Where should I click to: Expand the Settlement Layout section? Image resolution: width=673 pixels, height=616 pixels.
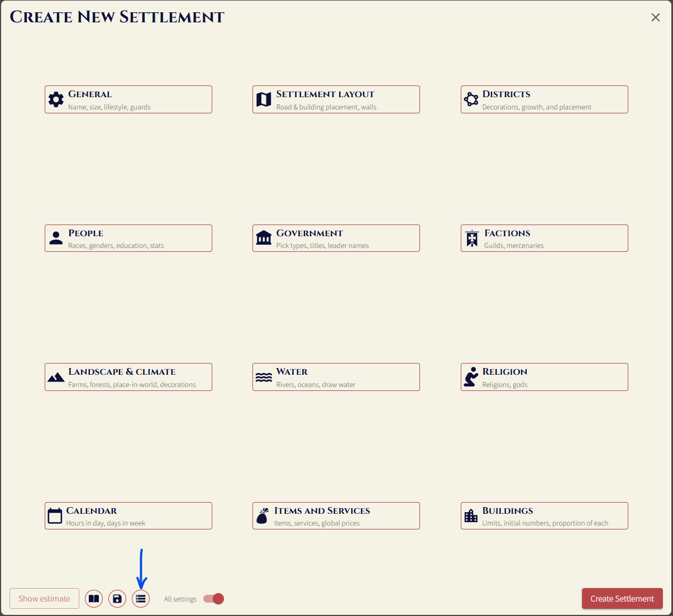click(336, 99)
